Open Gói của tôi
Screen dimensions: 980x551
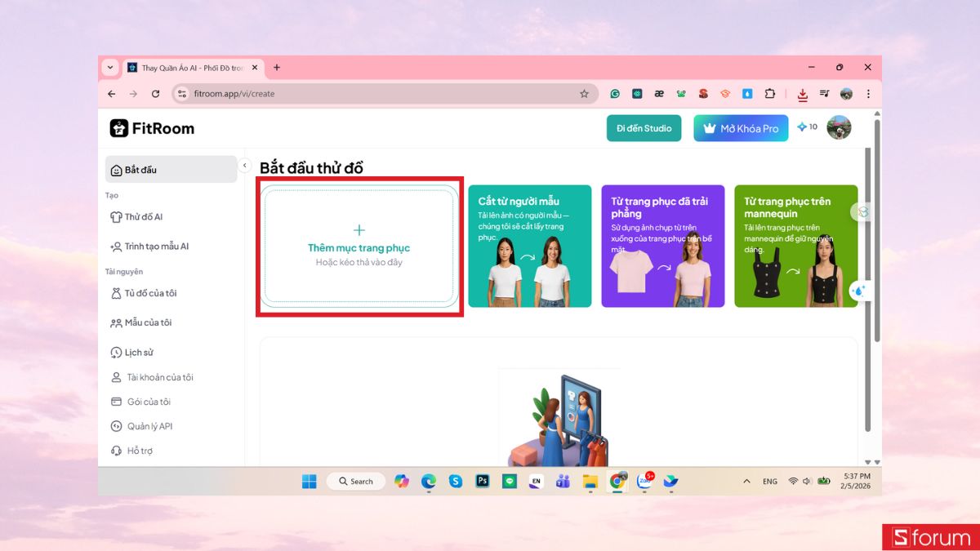point(140,402)
